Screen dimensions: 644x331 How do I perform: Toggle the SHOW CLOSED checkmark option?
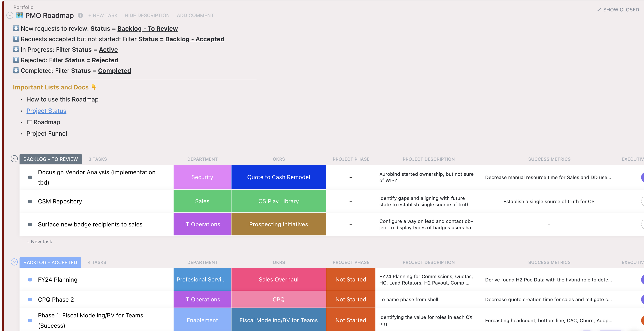click(618, 10)
